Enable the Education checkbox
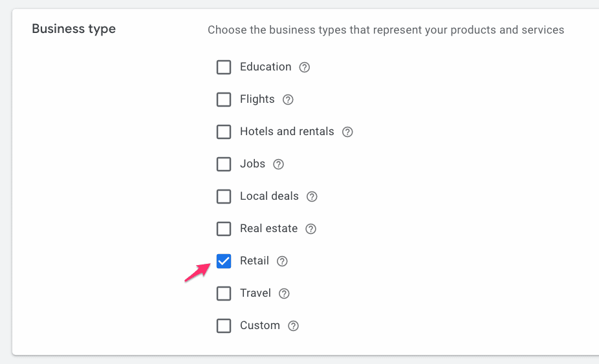599x364 pixels. click(224, 67)
